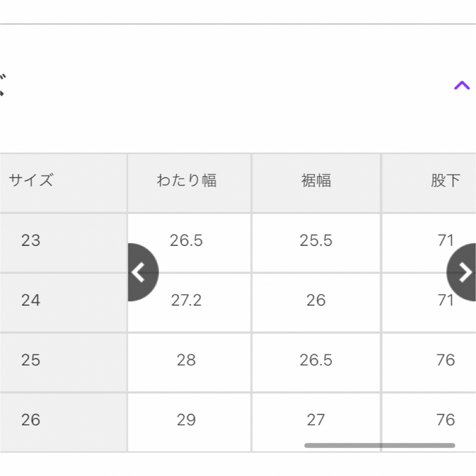This screenshot has width=476, height=476.
Task: Click the horizontal scrollbar under the table
Action: click(x=379, y=445)
